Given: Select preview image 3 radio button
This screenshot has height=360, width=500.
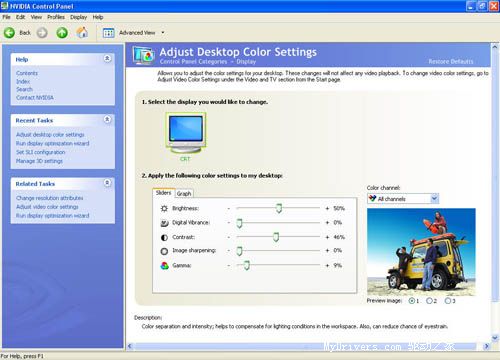Looking at the screenshot, I should click(x=448, y=301).
